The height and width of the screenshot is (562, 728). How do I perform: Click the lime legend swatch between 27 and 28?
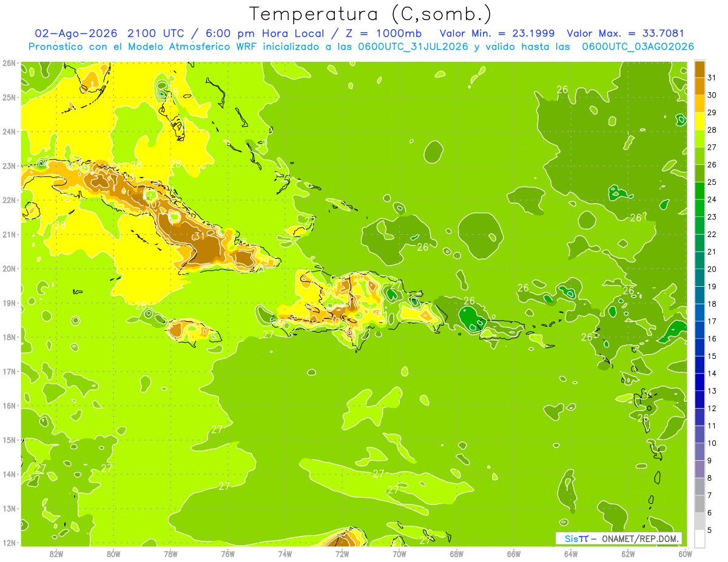pyautogui.click(x=699, y=138)
